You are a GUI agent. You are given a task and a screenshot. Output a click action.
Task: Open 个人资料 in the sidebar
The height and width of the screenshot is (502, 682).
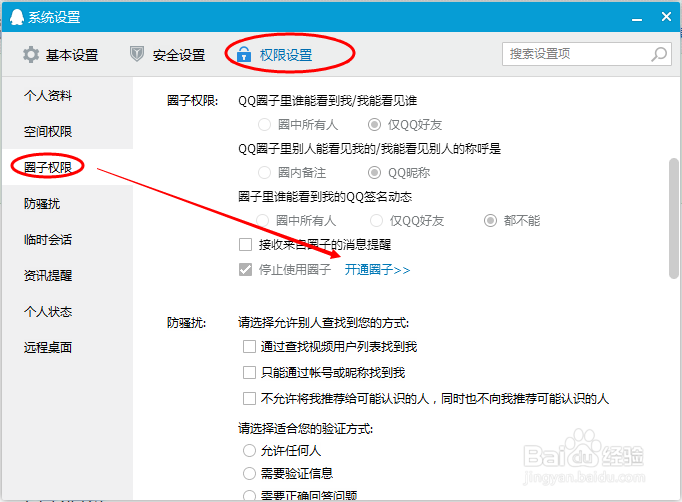(x=48, y=95)
